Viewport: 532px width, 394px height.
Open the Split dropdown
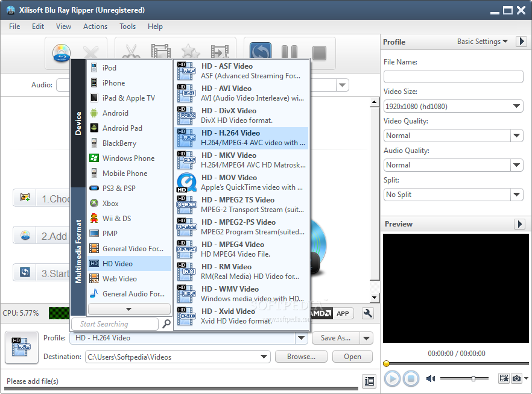[x=516, y=195]
